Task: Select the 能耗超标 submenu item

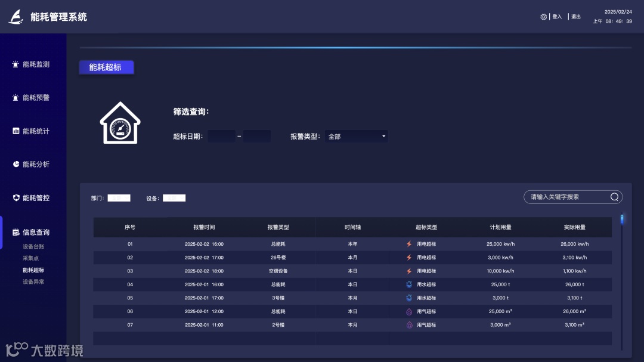Action: pyautogui.click(x=33, y=270)
